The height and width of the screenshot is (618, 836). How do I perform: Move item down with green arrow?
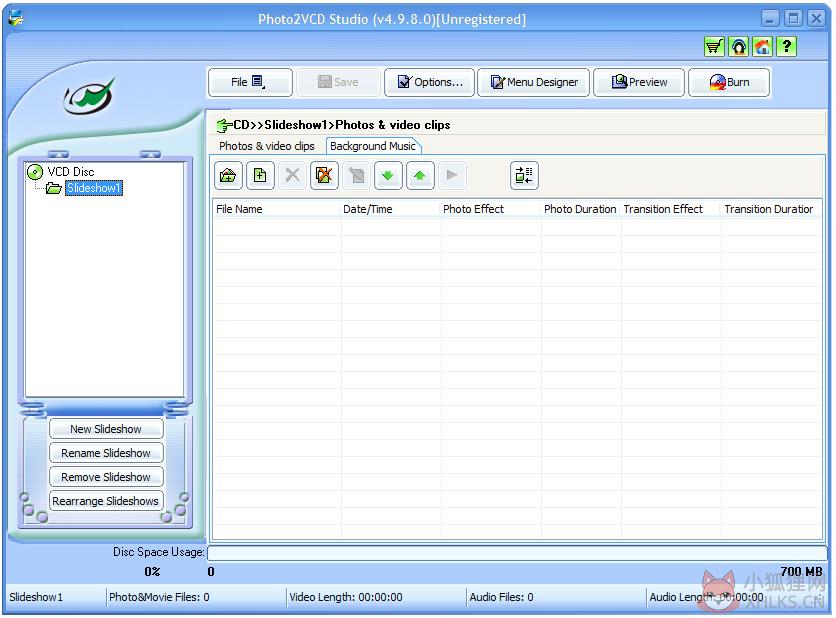tap(388, 175)
